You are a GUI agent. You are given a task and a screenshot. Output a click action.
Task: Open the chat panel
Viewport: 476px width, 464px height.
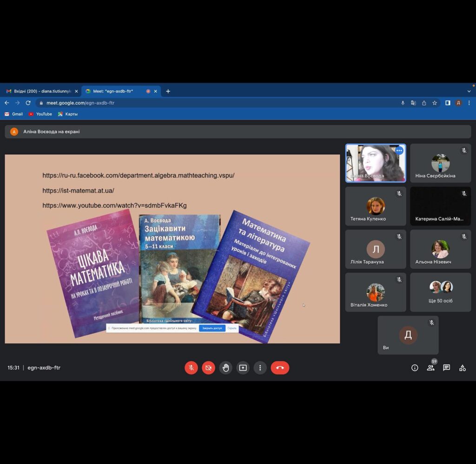(x=446, y=368)
